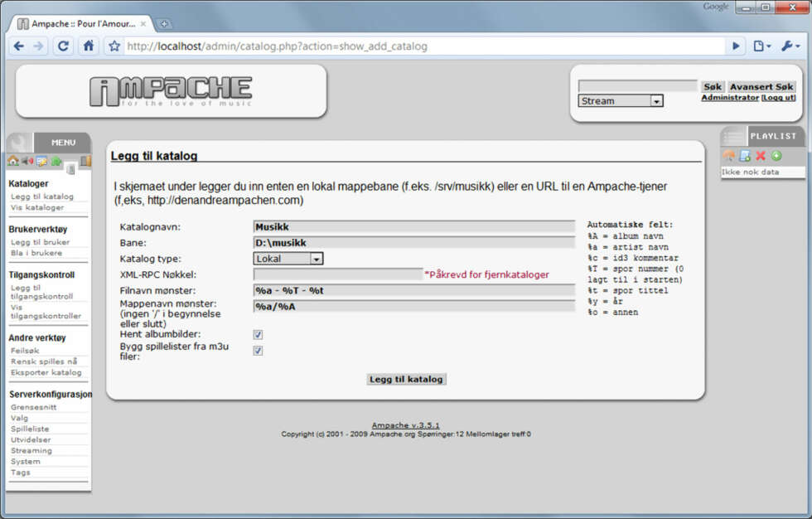
Task: Open Feilsøk under Andre verktøy
Action: pos(25,351)
